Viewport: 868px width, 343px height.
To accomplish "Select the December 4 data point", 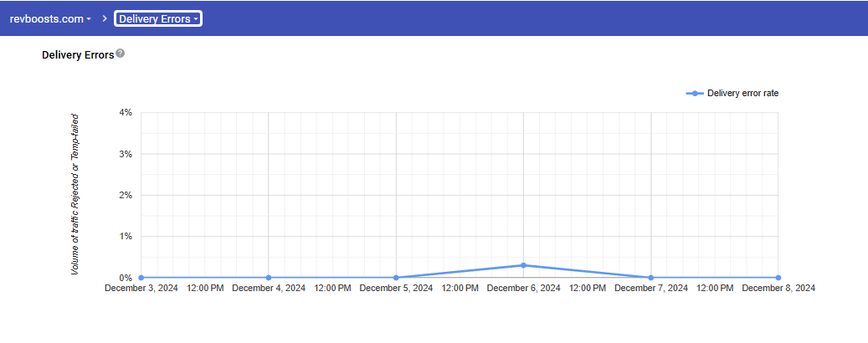I will coord(269,277).
